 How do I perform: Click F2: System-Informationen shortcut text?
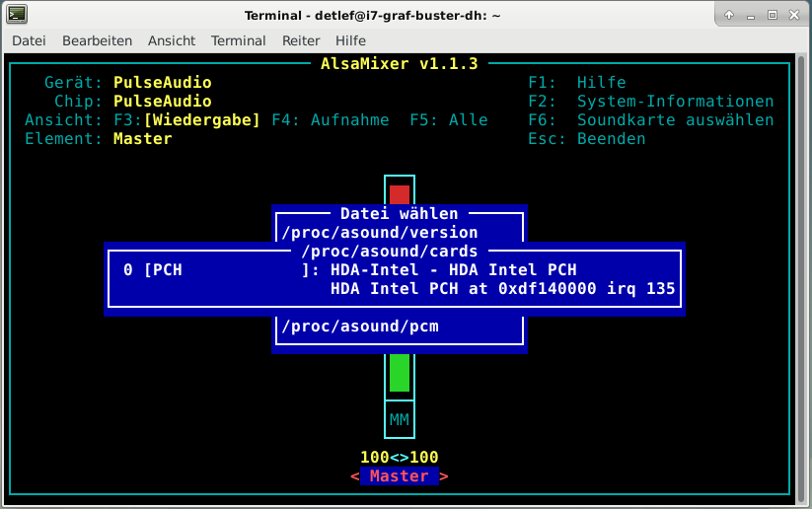pos(651,101)
